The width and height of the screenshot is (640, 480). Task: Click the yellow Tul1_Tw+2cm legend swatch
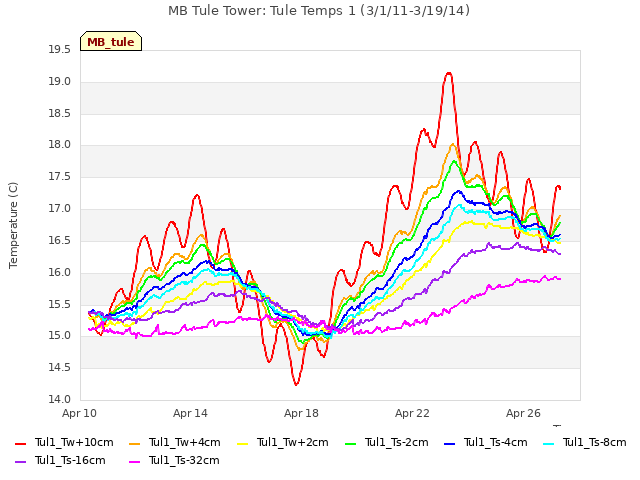242,443
